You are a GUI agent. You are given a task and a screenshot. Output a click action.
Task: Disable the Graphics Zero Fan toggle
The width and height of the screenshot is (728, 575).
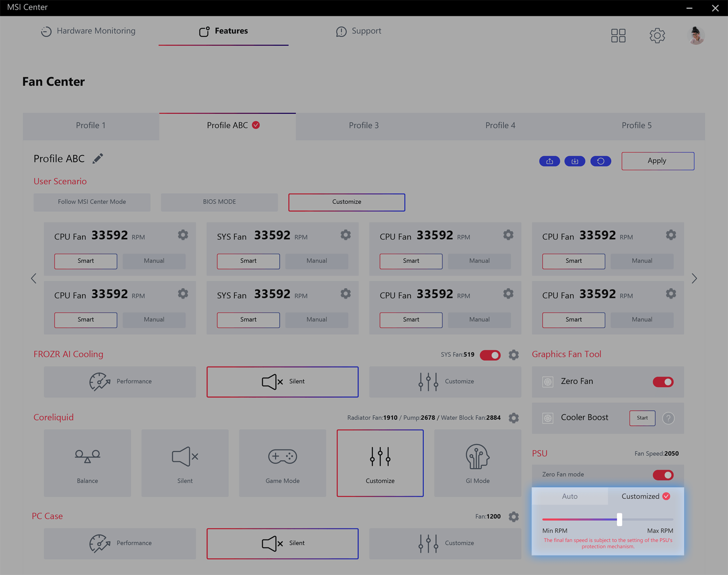663,382
